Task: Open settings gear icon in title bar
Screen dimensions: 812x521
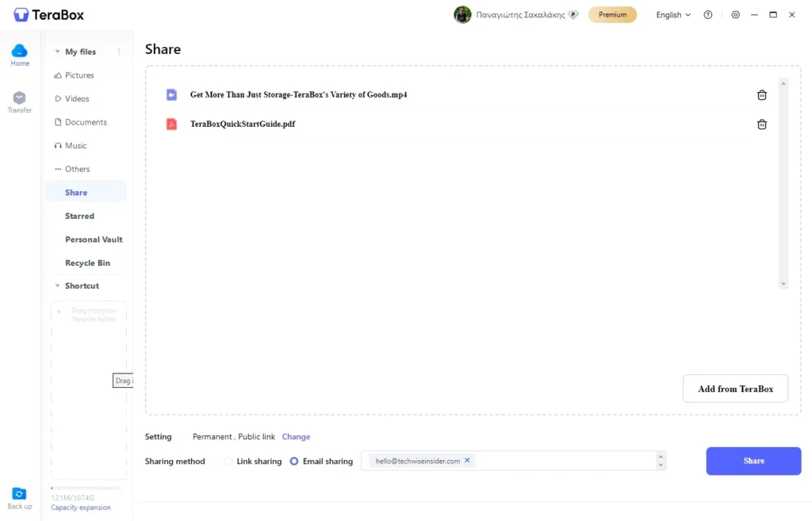Action: click(735, 15)
